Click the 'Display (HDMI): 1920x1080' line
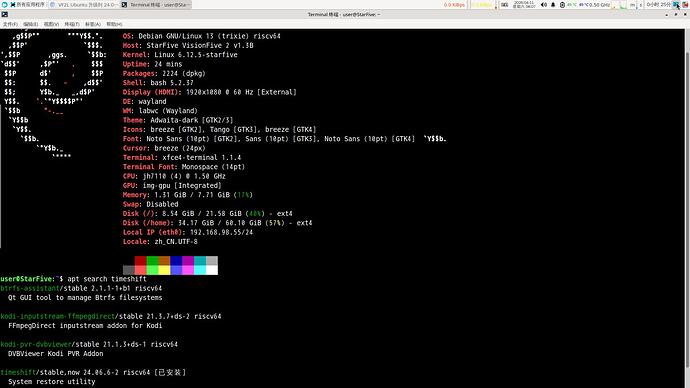Image resolution: width=690 pixels, height=388 pixels. coord(209,92)
